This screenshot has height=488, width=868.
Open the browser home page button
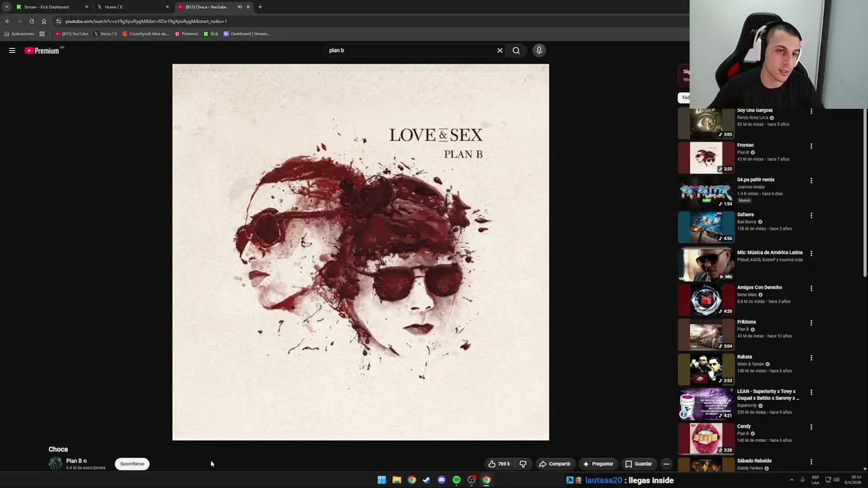pos(44,21)
